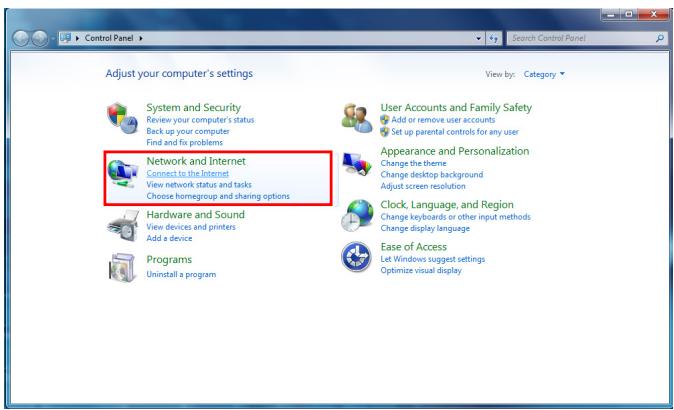Click the Forward navigation arrow button

[x=40, y=38]
